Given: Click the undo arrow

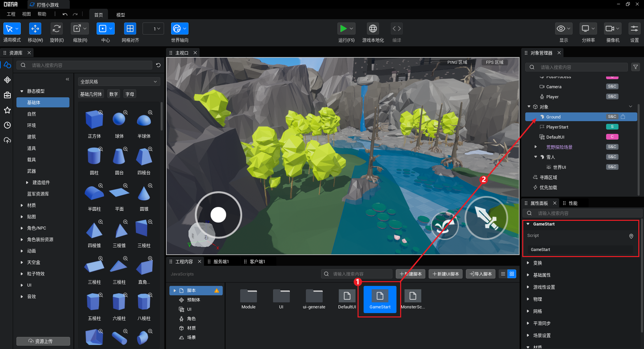Looking at the screenshot, I should [x=65, y=14].
